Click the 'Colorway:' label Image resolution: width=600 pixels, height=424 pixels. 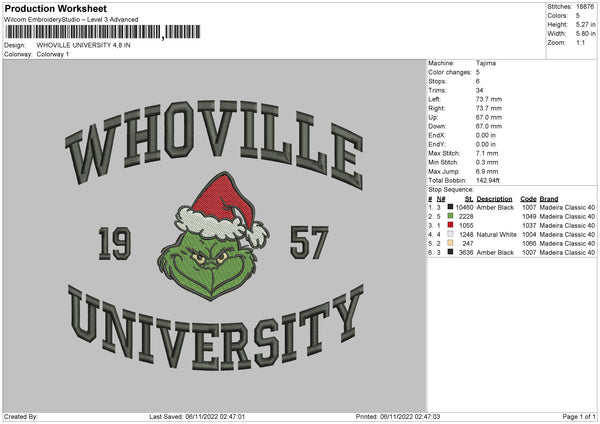point(18,54)
